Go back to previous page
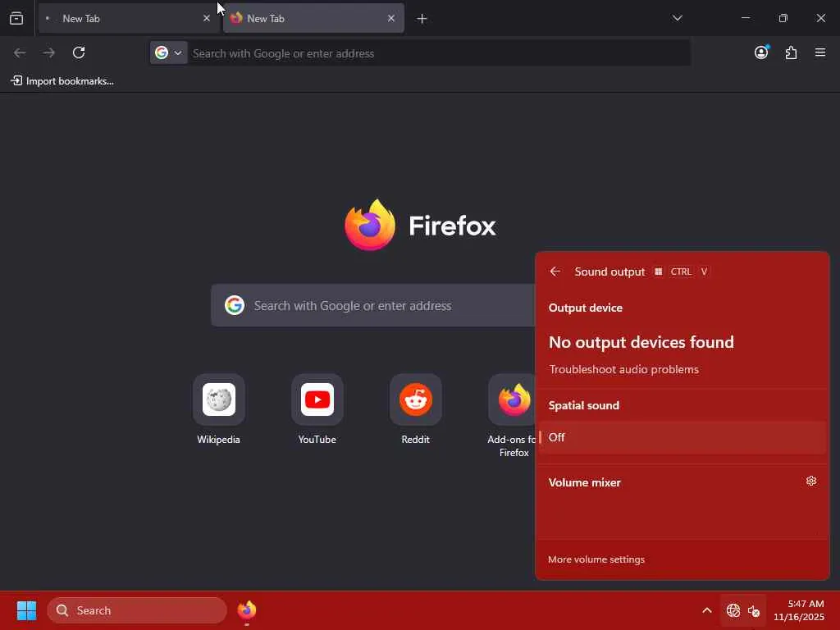 click(20, 52)
